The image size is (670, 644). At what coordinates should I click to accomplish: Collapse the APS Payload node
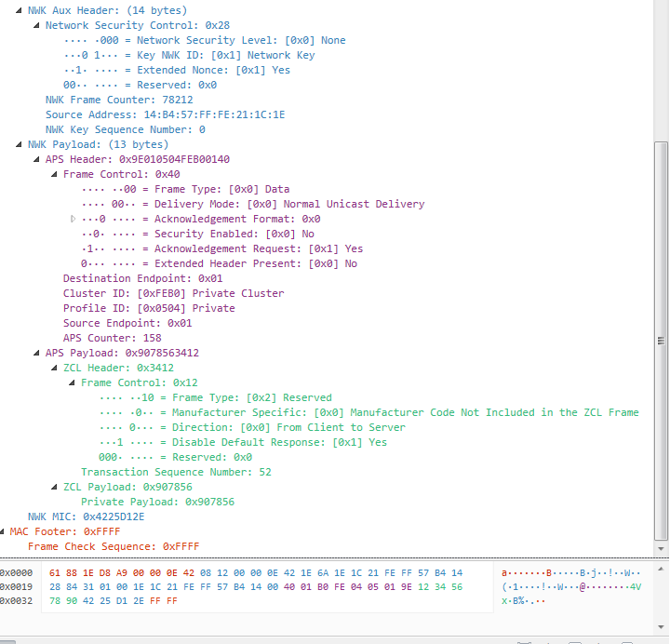[37, 353]
